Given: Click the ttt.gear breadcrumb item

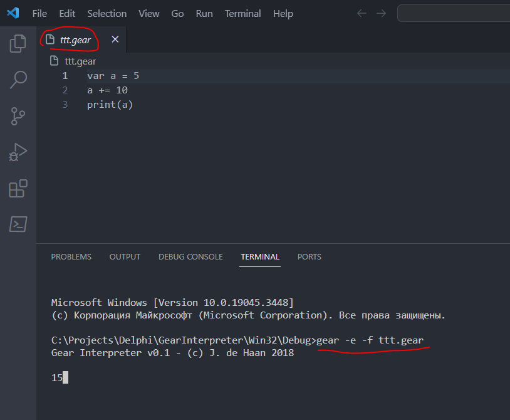Looking at the screenshot, I should point(80,61).
